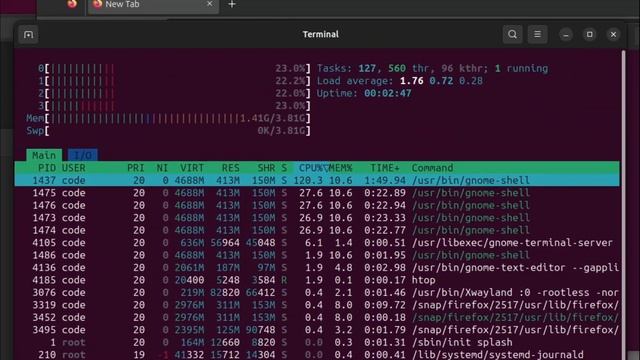640x360 pixels.
Task: Sort by USER column header
Action: pyautogui.click(x=73, y=168)
